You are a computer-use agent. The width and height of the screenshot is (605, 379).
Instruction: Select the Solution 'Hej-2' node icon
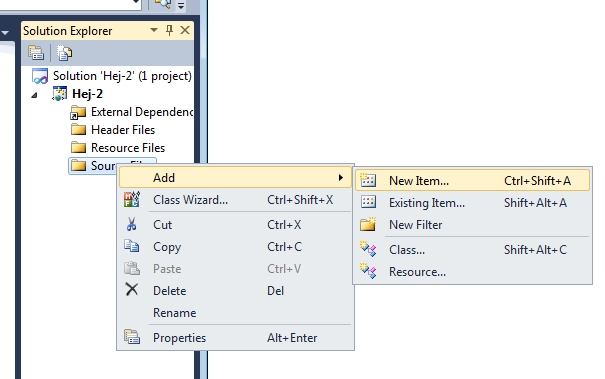click(40, 76)
